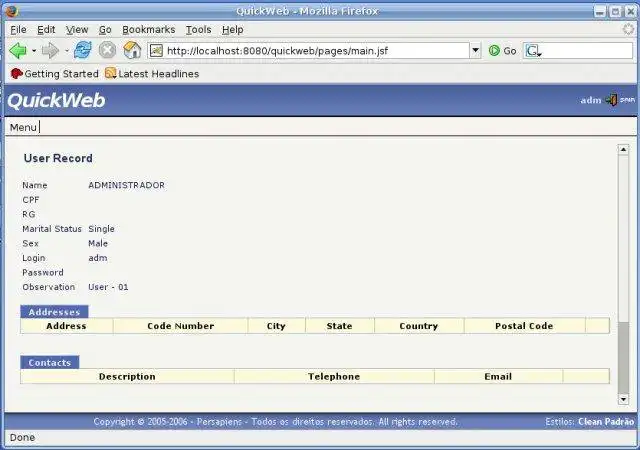Click the Code Number column header
Viewport: 640px width, 450px height.
(x=180, y=326)
